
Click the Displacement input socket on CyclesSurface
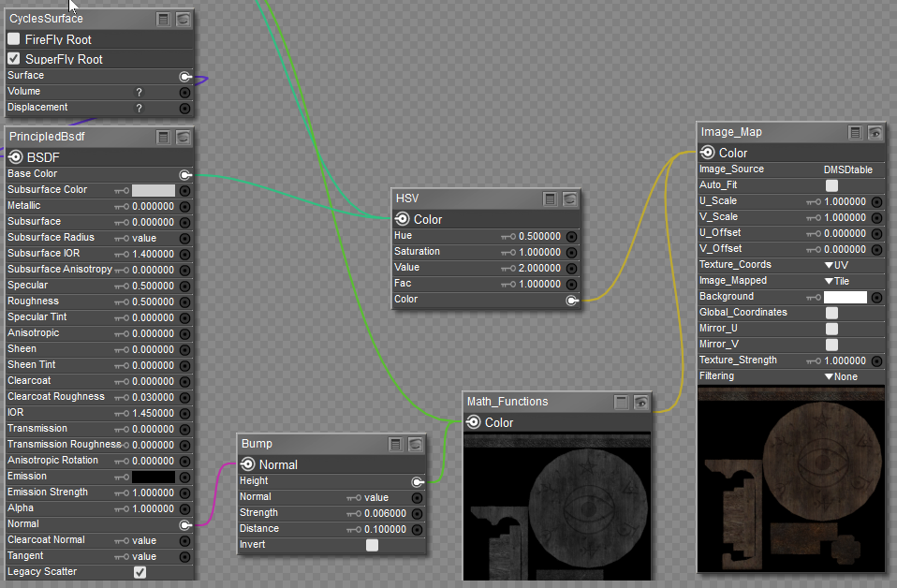184,108
